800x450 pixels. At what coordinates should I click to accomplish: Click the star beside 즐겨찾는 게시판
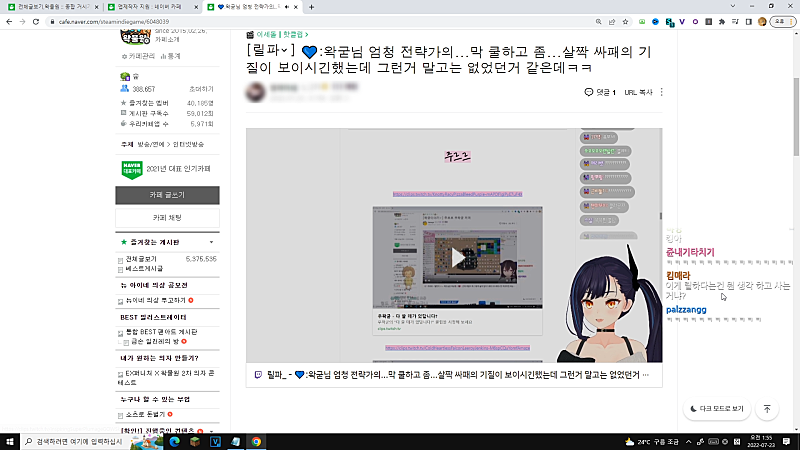123,242
